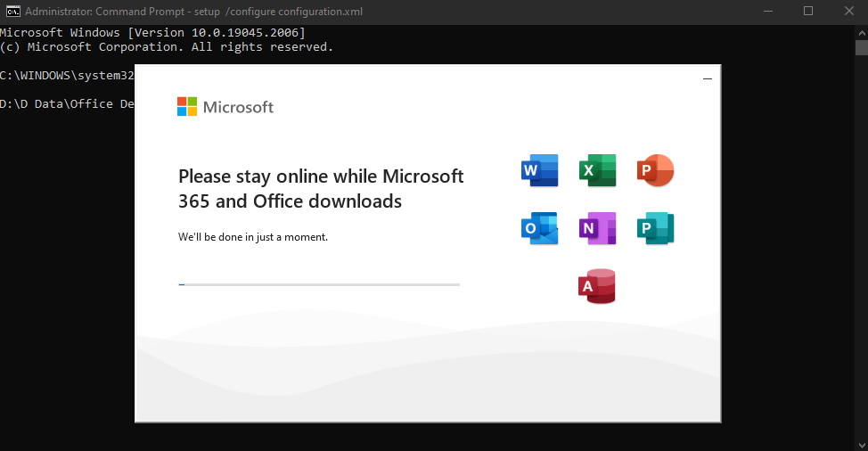This screenshot has height=451, width=868.
Task: Click the Access app icon
Action: [597, 286]
